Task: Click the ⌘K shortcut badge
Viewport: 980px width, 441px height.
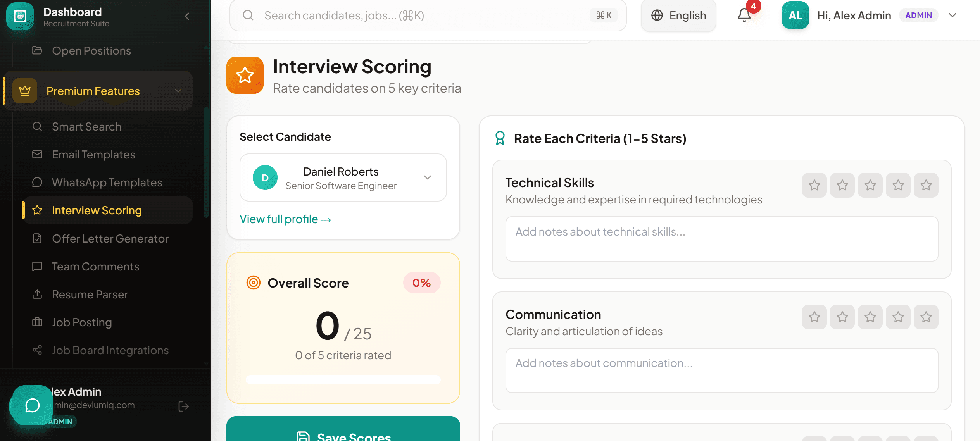Action: click(604, 16)
